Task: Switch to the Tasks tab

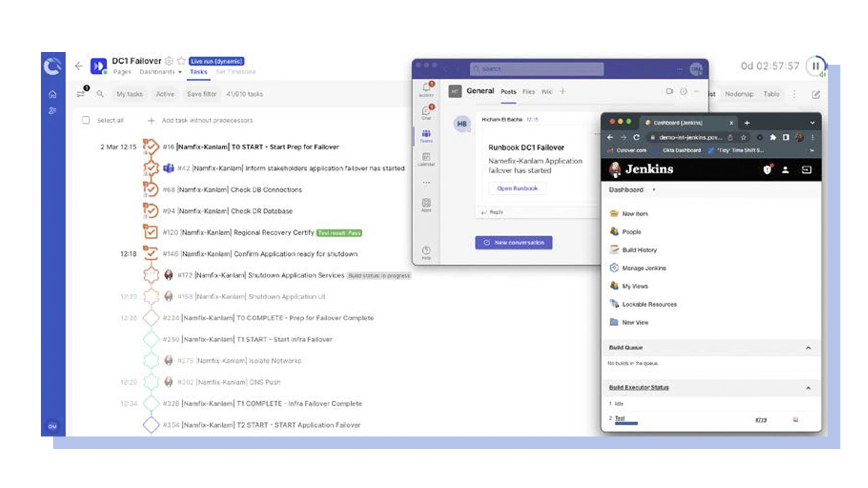Action: (198, 72)
